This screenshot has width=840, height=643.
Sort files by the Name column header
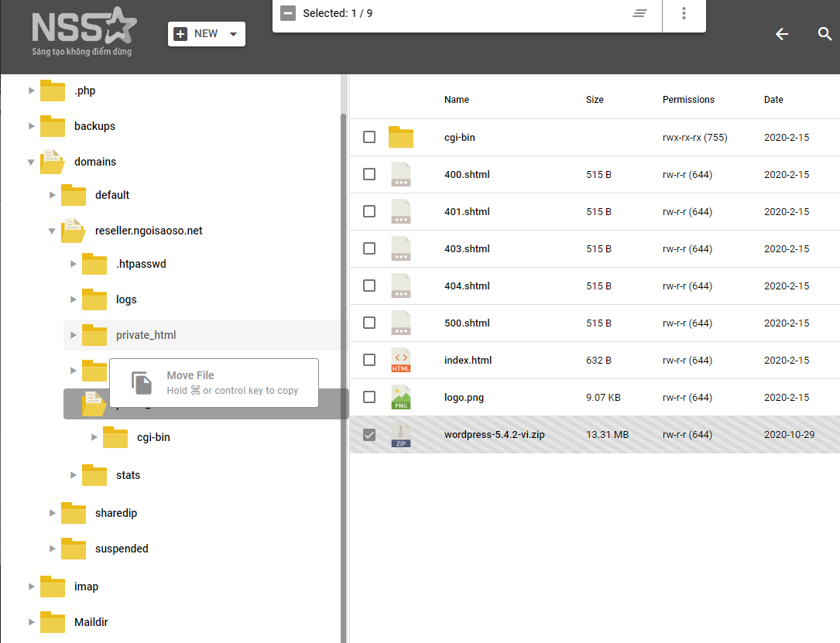tap(456, 100)
